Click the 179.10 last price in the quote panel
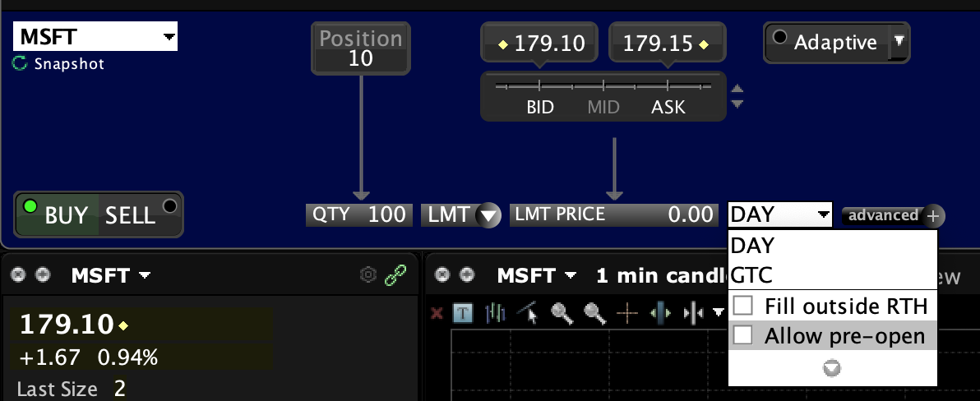 tap(67, 325)
